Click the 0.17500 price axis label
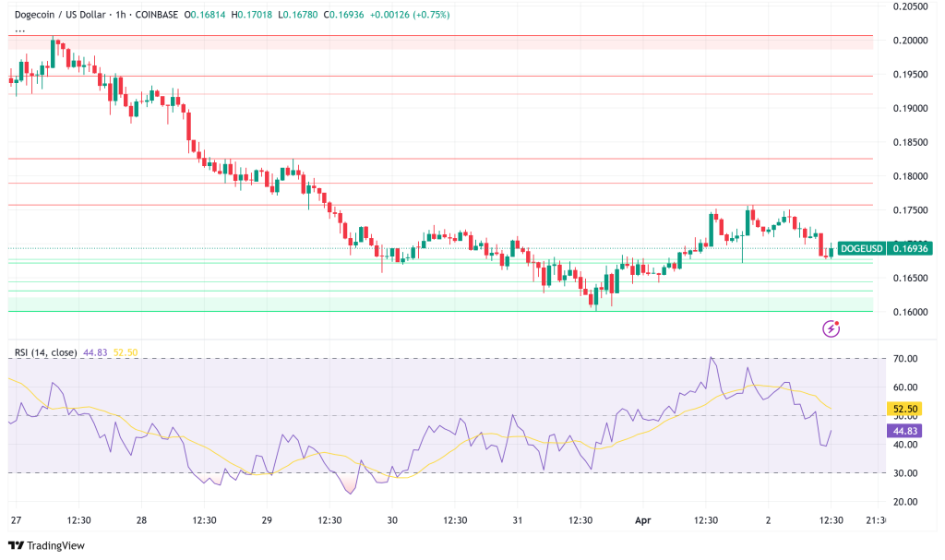Image resolution: width=945 pixels, height=560 pixels. coord(910,210)
